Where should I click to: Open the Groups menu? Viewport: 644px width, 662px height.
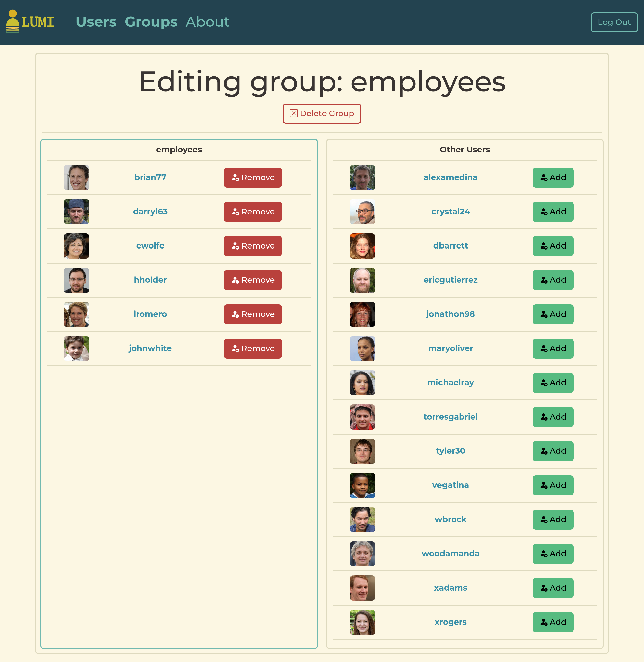click(151, 22)
